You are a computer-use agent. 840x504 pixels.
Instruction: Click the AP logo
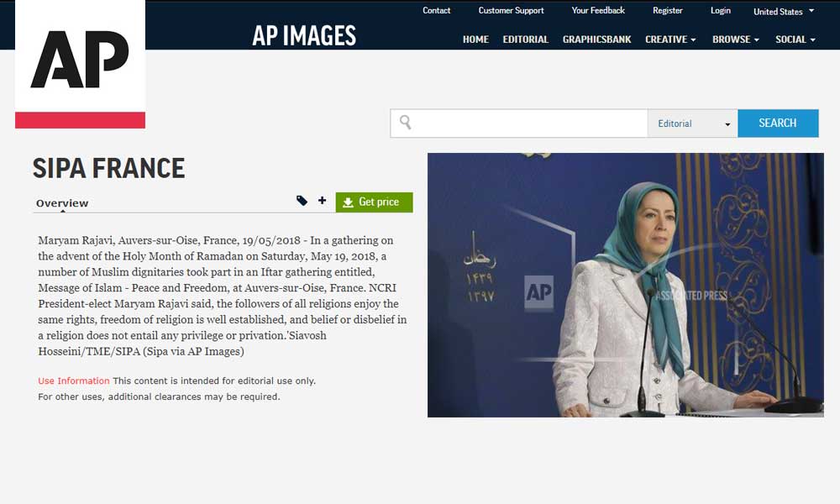[x=80, y=64]
